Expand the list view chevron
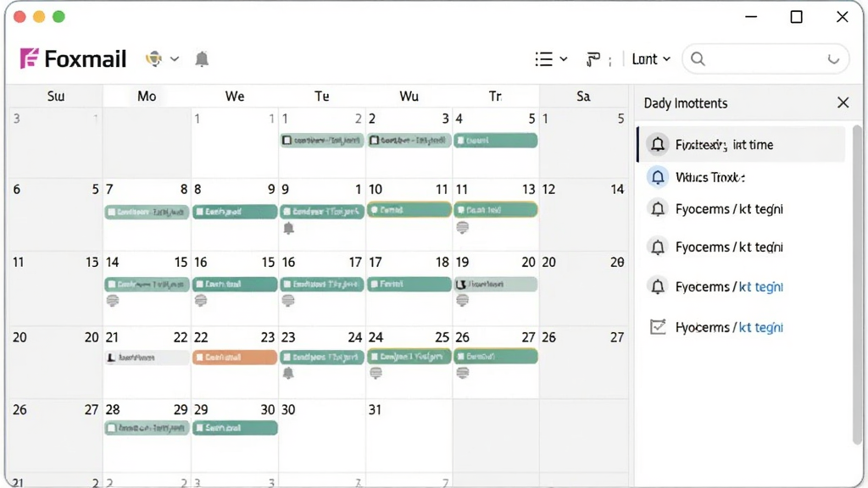The image size is (868, 488). (564, 58)
